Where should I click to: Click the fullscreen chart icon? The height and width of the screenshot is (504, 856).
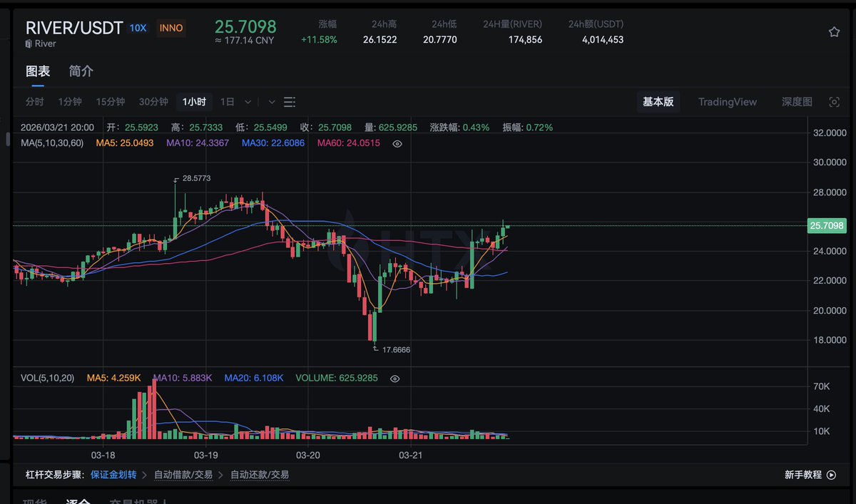tap(834, 102)
